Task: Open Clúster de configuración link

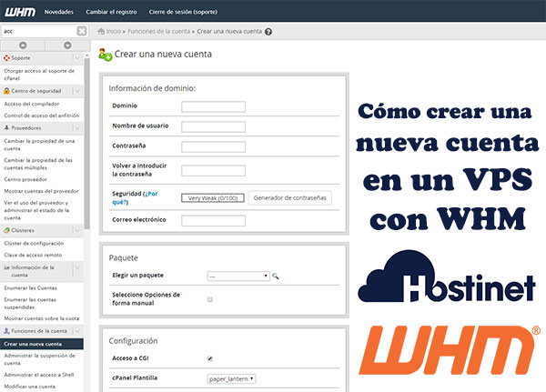Action: (x=34, y=244)
